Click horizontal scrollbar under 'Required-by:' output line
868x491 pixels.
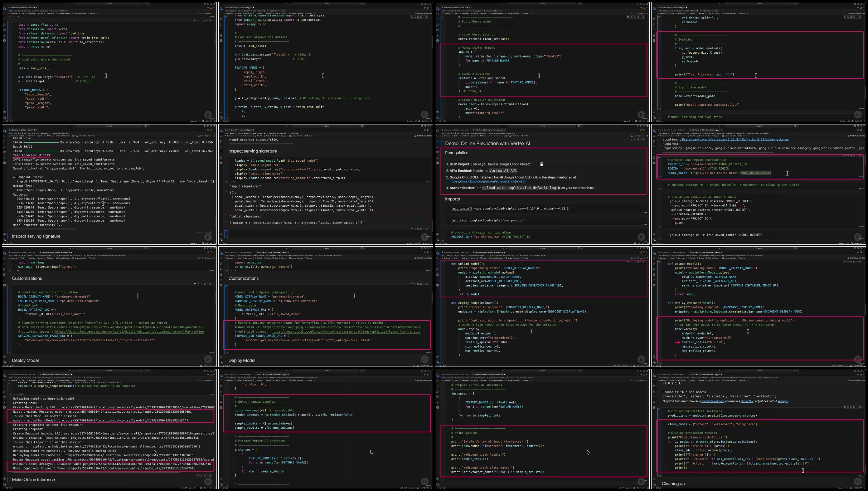point(718,152)
